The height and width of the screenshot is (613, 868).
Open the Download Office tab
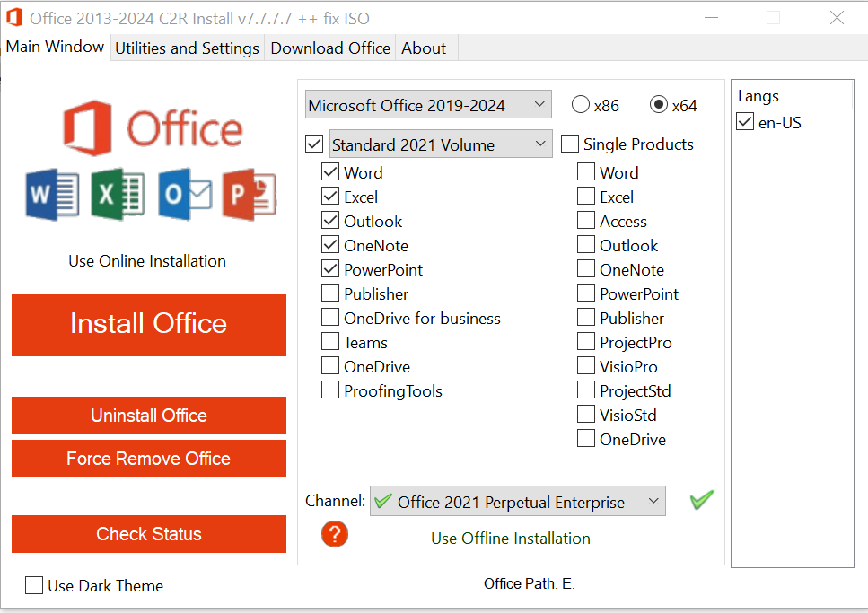tap(330, 48)
